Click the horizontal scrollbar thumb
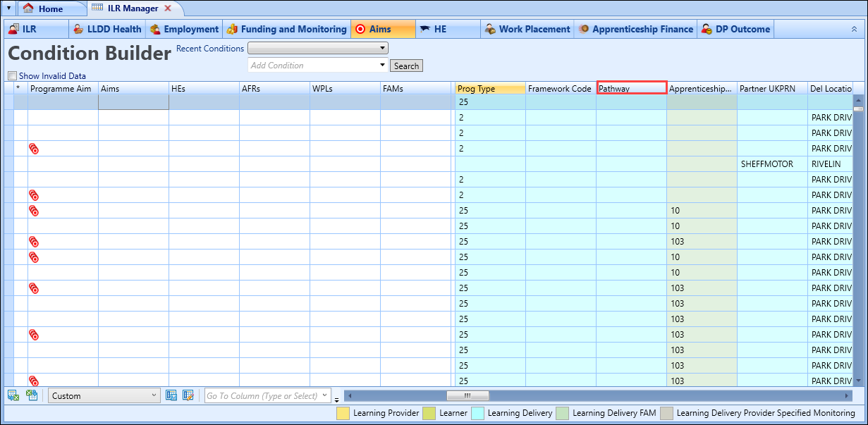The width and height of the screenshot is (868, 425). click(467, 395)
